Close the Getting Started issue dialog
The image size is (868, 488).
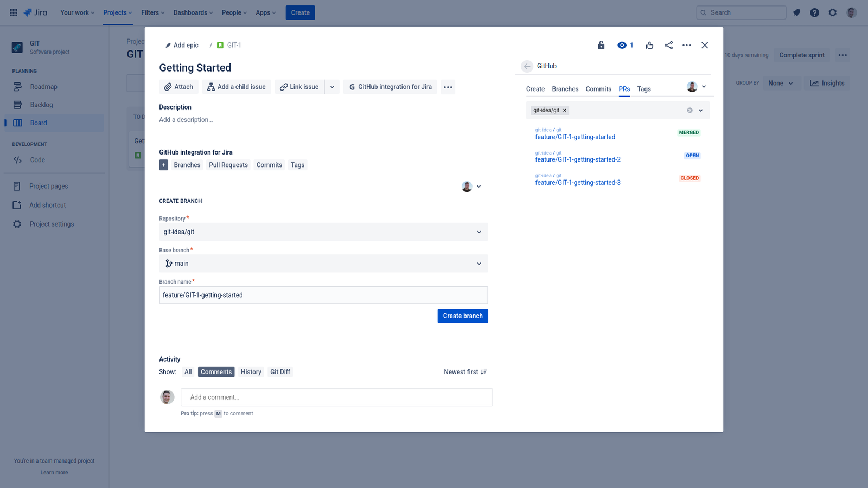[705, 45]
